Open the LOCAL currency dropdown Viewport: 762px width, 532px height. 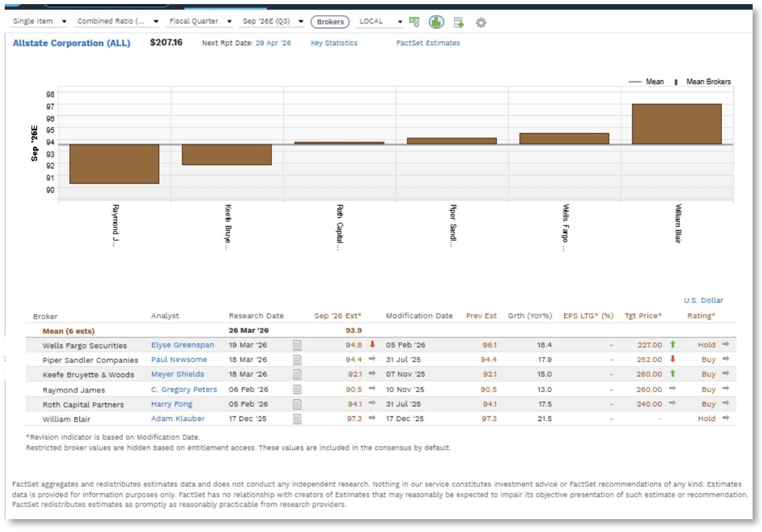381,21
